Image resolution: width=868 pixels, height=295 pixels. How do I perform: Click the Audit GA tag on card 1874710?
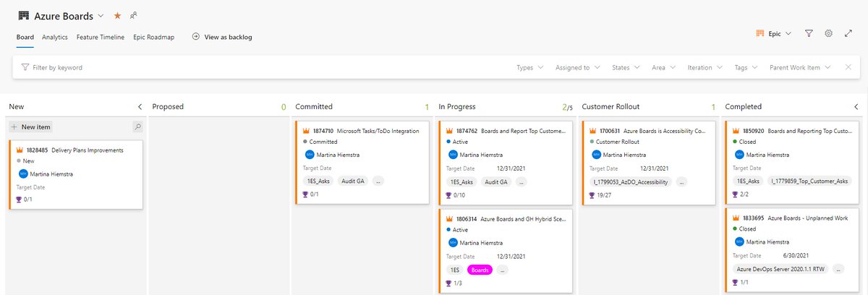click(353, 182)
